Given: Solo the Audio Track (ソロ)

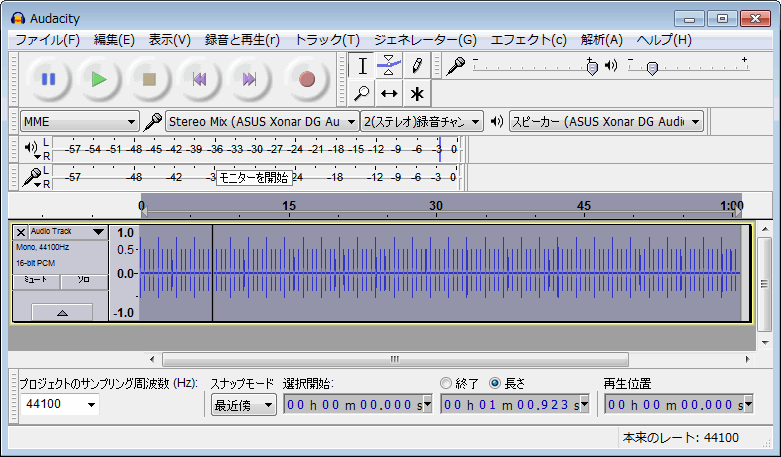Looking at the screenshot, I should pos(84,280).
